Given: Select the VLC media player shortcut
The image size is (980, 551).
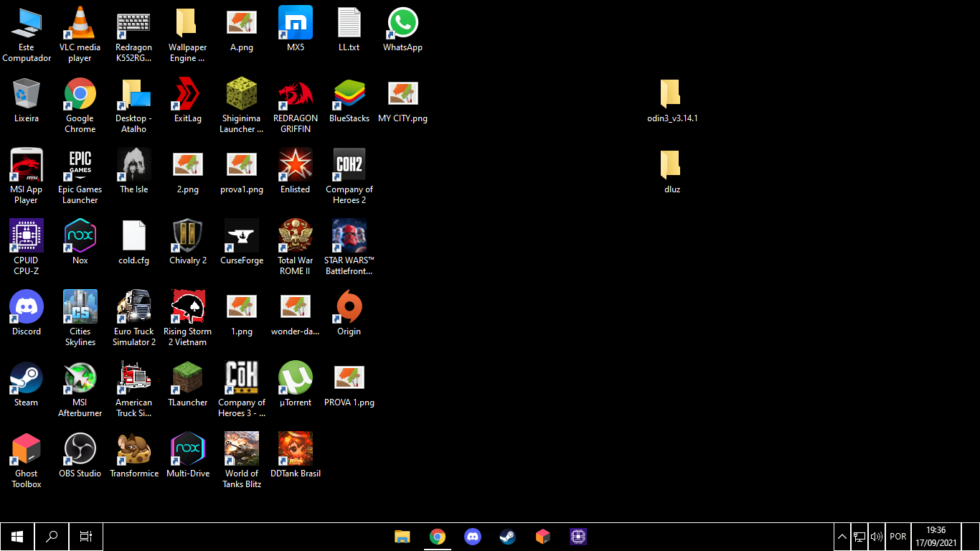Looking at the screenshot, I should (80, 34).
